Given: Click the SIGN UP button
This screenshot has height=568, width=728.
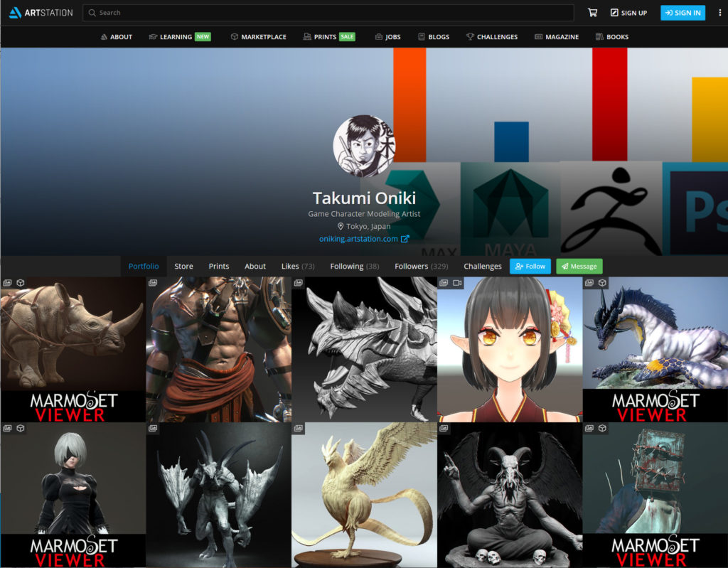Looking at the screenshot, I should (628, 13).
